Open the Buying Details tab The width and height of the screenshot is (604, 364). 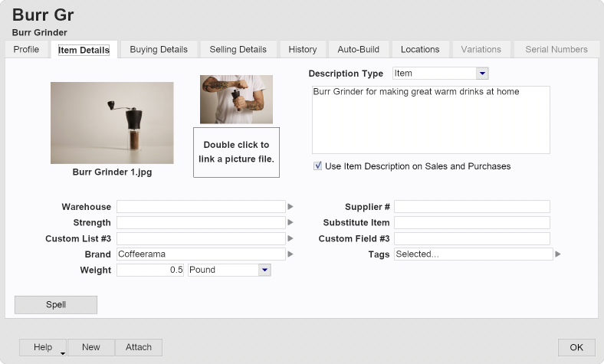click(159, 49)
